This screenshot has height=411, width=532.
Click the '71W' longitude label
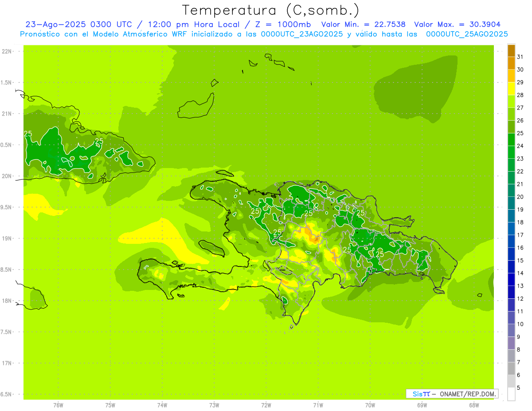(318, 405)
